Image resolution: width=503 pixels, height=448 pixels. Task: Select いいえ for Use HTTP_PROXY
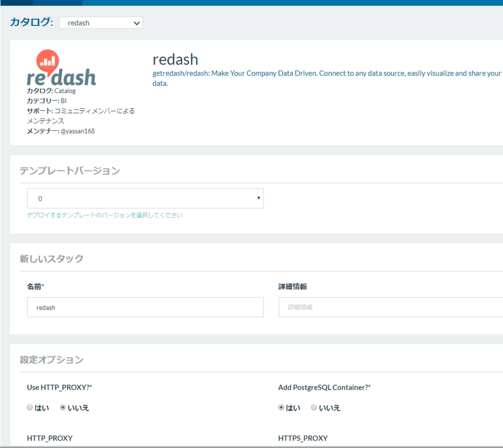tap(63, 407)
